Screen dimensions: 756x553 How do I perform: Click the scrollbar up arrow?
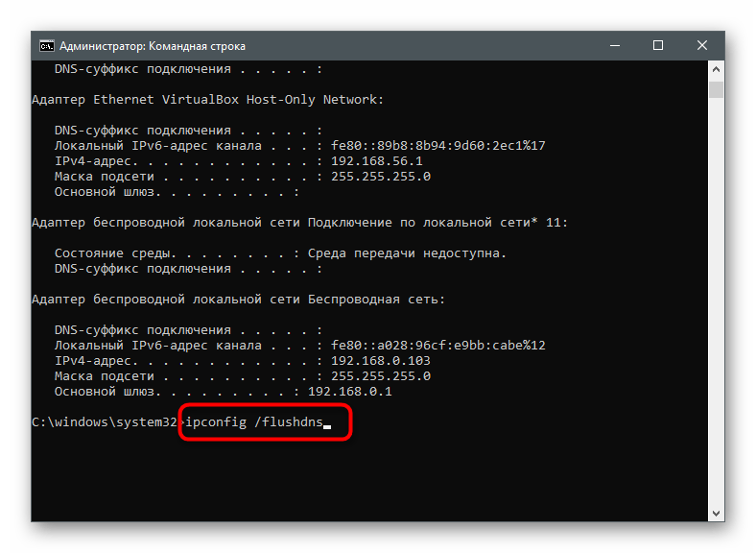tap(716, 69)
